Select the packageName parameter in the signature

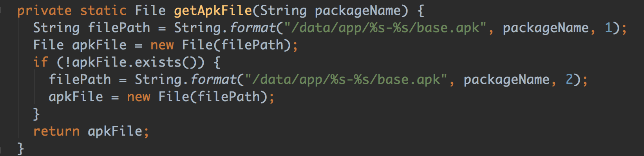tap(358, 11)
